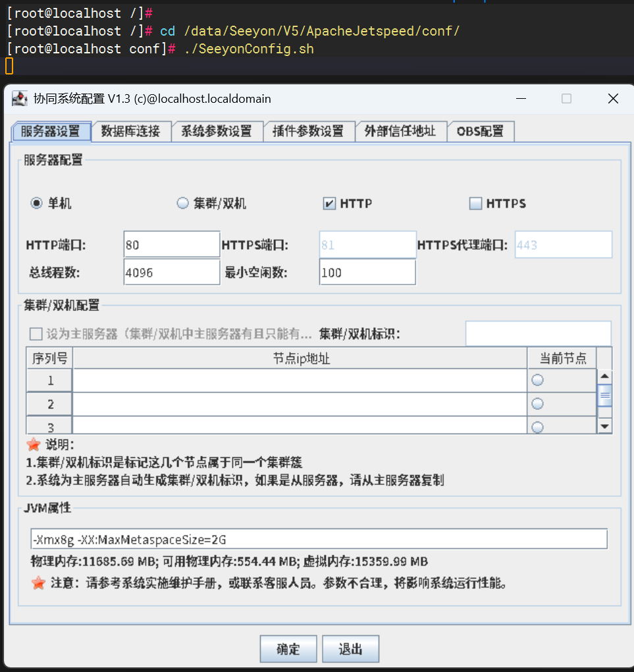Open the 系统参数设置 tab

[217, 131]
